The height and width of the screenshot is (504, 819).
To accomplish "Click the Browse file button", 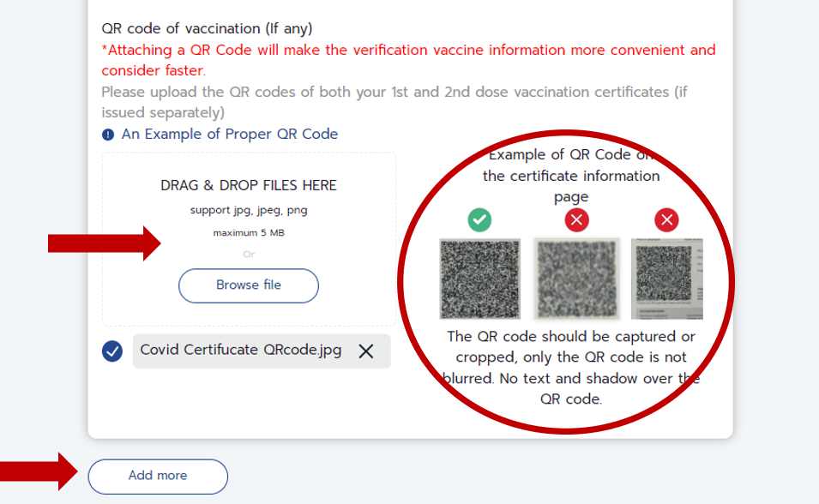I will pos(249,285).
